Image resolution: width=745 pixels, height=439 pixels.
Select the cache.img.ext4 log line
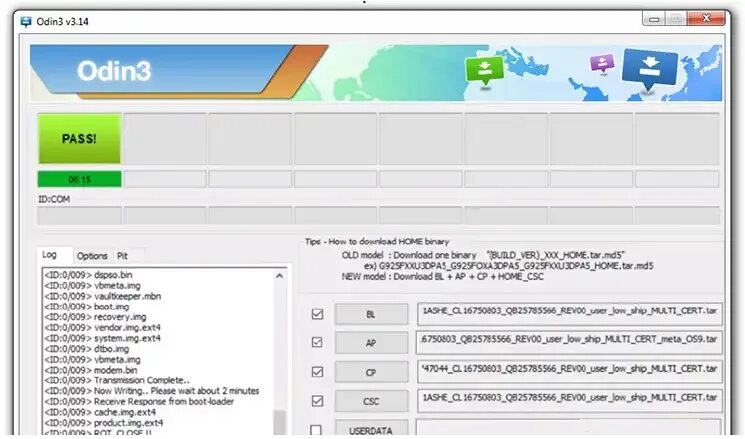(100, 412)
